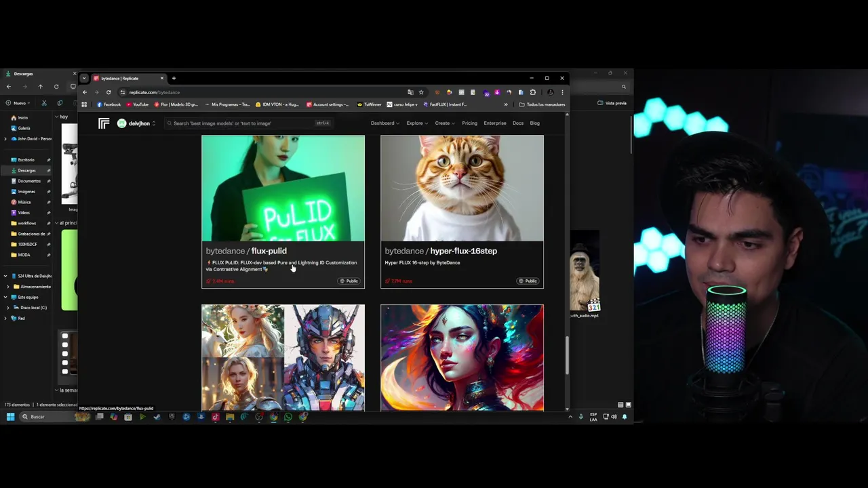
Task: Select Documentos in File Explorer sidebar
Action: (26, 181)
